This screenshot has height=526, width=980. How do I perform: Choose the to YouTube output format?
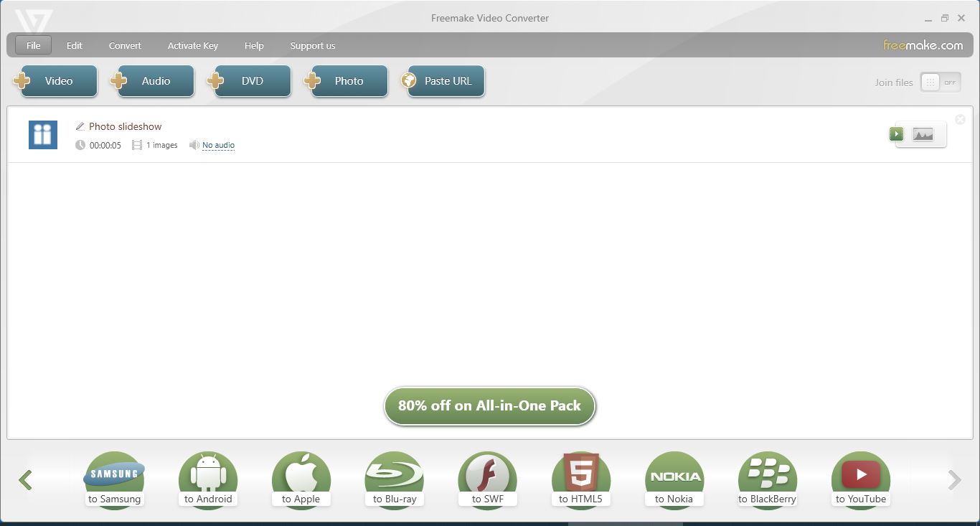point(861,480)
